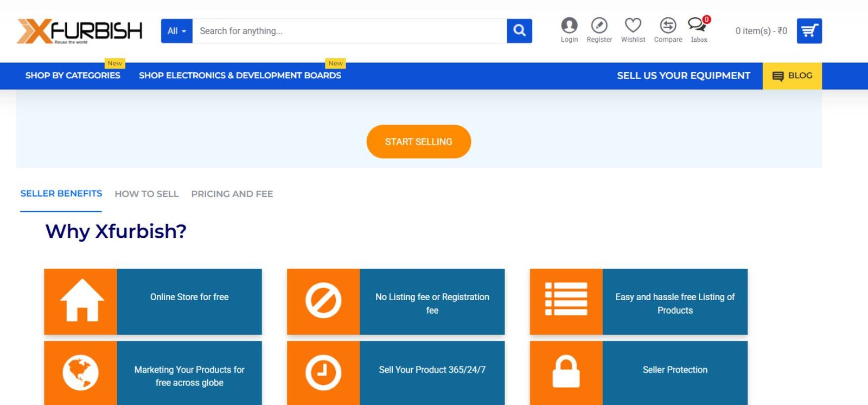Focus the Search for anything field

coord(349,31)
